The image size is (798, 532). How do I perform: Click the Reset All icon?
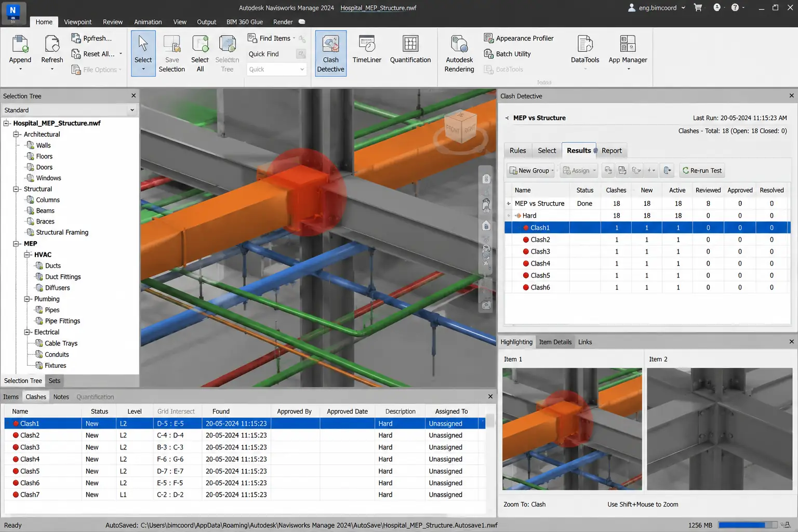(76, 54)
